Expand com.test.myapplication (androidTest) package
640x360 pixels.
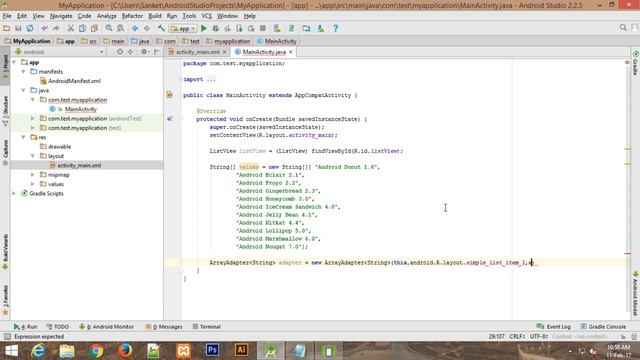(x=33, y=118)
